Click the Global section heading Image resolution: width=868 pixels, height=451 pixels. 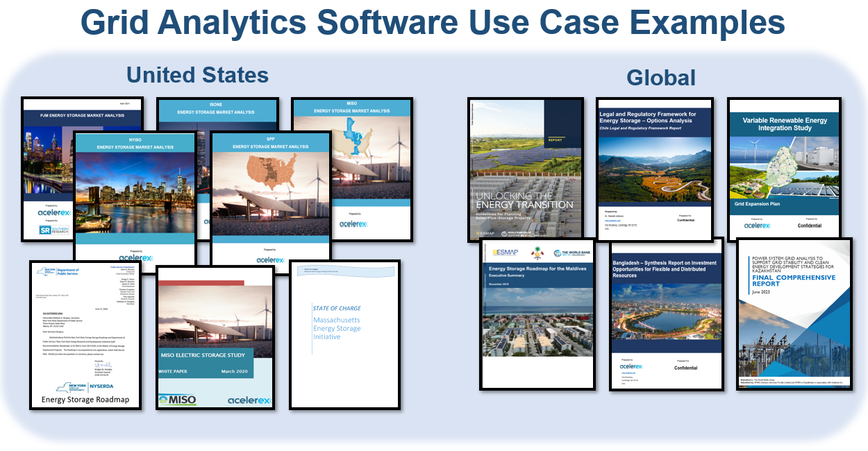[x=660, y=78]
